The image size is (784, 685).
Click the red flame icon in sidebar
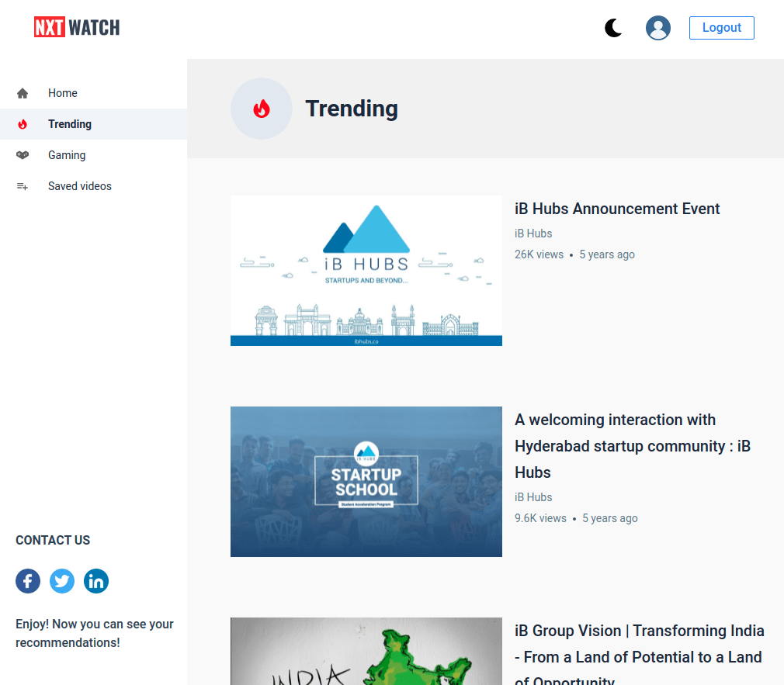[23, 124]
